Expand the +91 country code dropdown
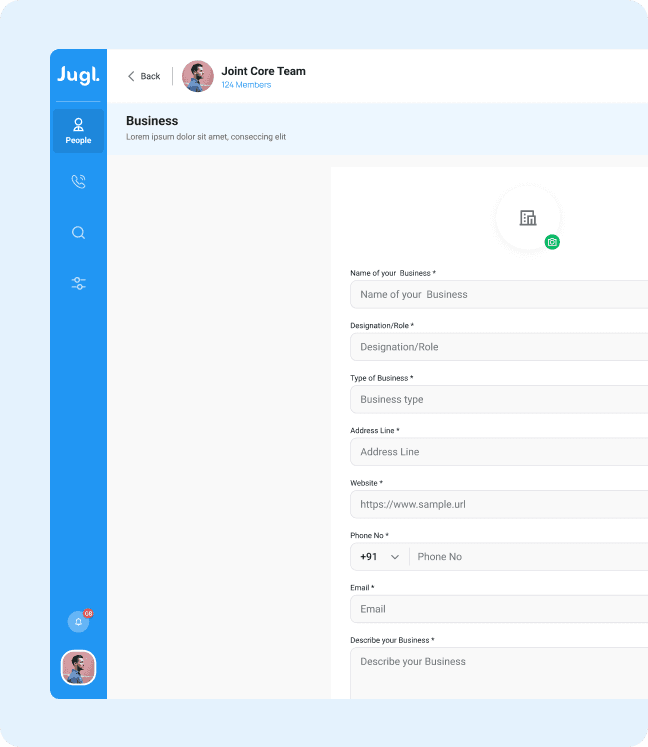 380,557
